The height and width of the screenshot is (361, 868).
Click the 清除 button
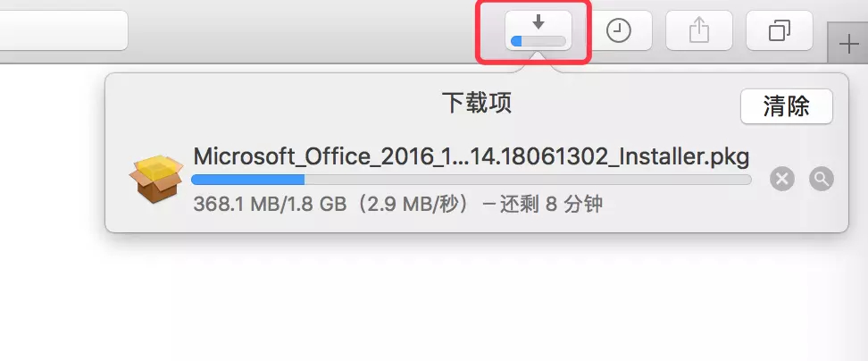[787, 106]
